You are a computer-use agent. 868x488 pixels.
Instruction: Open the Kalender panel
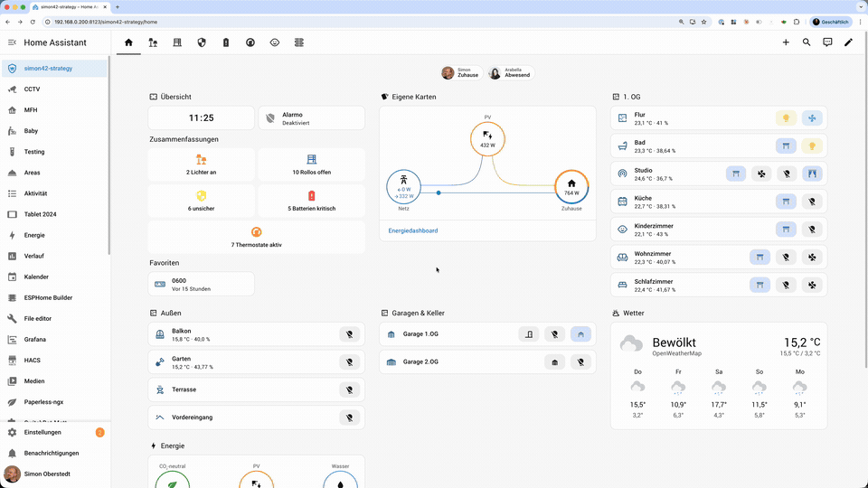(54, 277)
